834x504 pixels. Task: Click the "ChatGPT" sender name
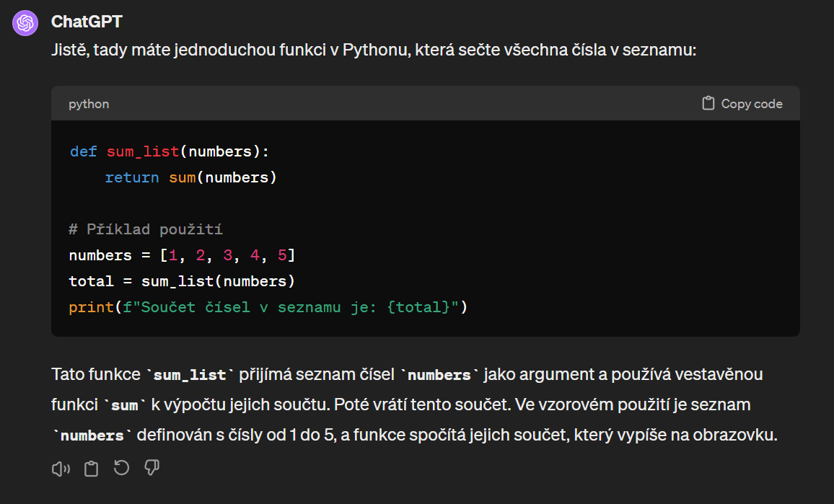87,22
